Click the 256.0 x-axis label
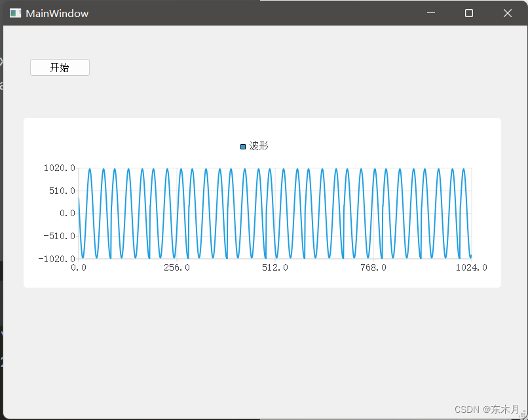Screen dimensions: 528x420 click(177, 267)
